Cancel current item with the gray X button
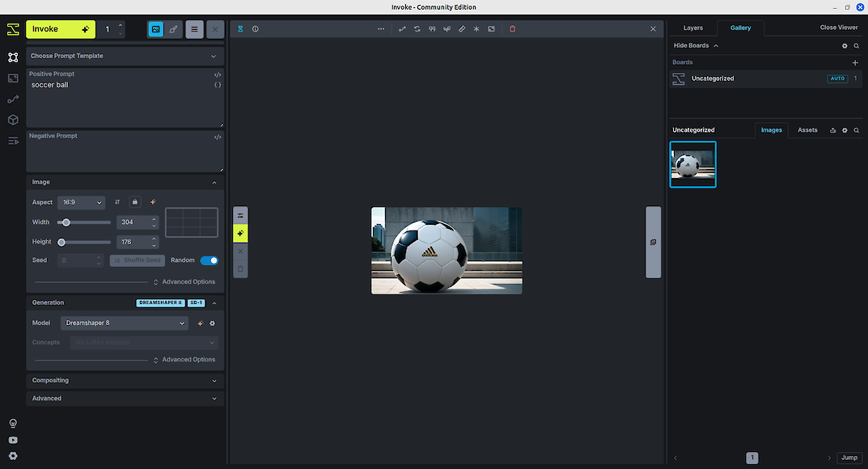 [215, 29]
